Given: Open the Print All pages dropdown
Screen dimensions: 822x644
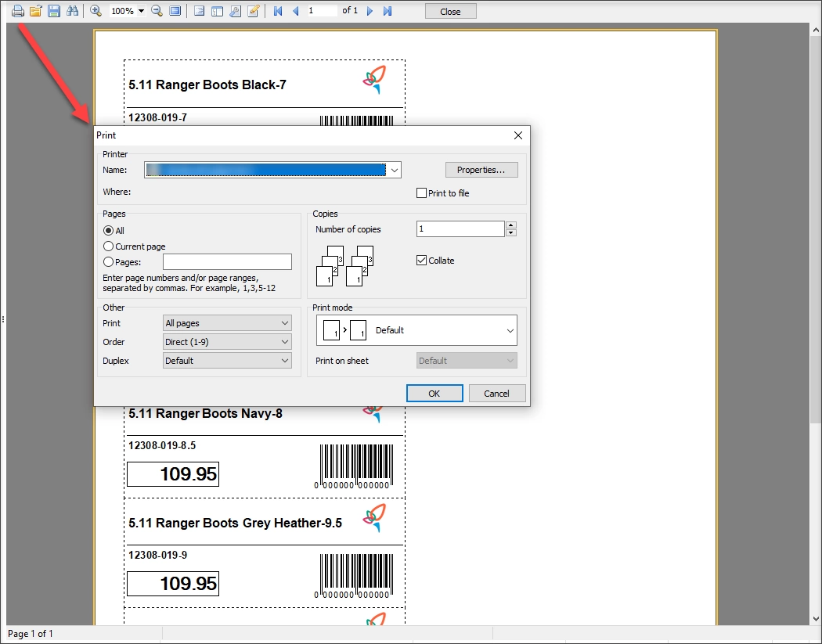Looking at the screenshot, I should click(x=227, y=323).
